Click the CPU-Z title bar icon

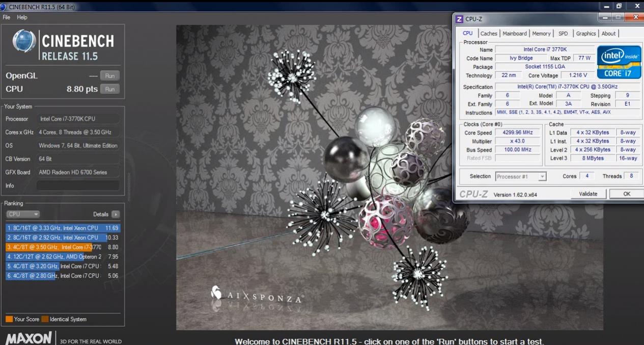coord(459,19)
